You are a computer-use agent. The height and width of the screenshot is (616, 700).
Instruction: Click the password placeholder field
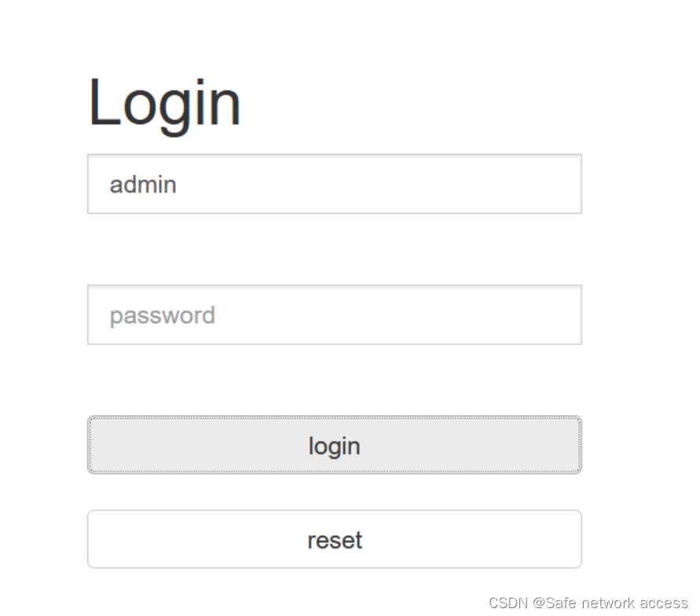[334, 314]
